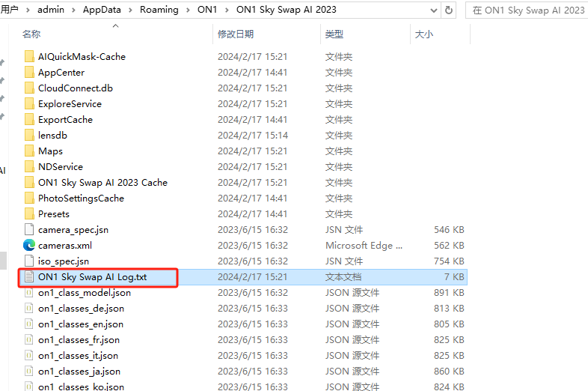
Task: Go to the AppData breadcrumb segment
Action: pyautogui.click(x=103, y=10)
